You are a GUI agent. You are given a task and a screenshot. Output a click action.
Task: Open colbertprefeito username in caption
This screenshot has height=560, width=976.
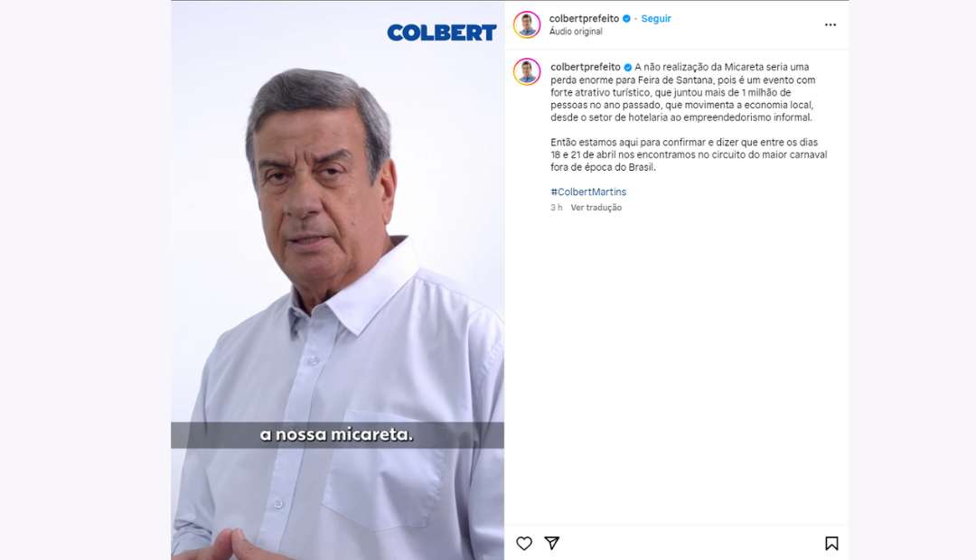click(x=585, y=67)
